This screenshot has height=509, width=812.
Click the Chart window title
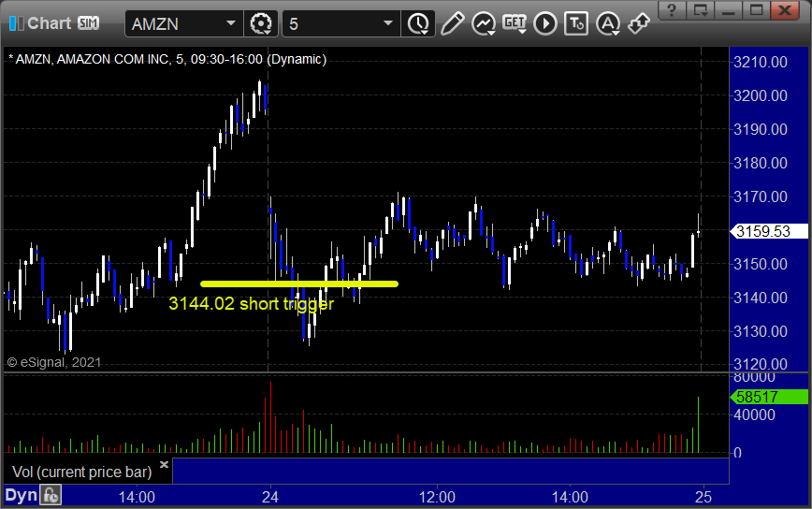[x=50, y=23]
